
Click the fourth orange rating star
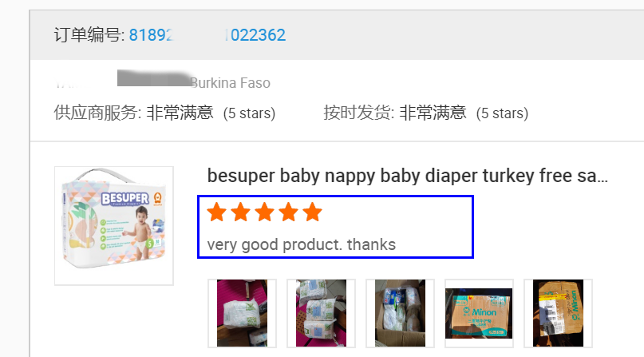(x=288, y=212)
